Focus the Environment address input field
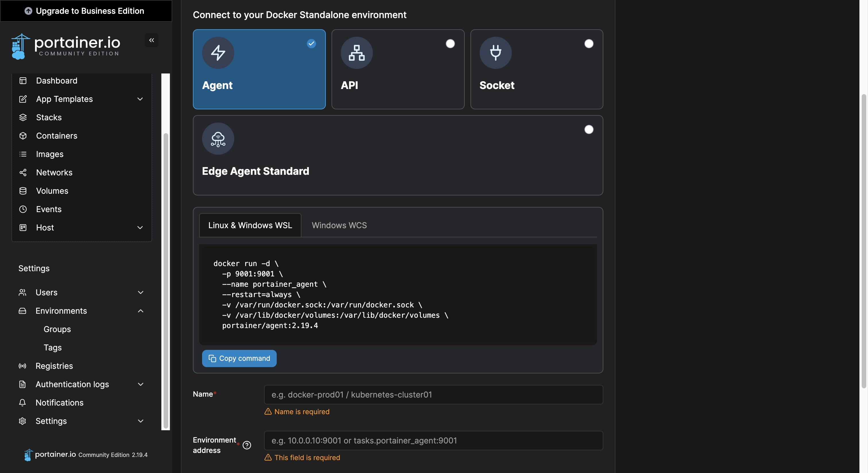 433,441
